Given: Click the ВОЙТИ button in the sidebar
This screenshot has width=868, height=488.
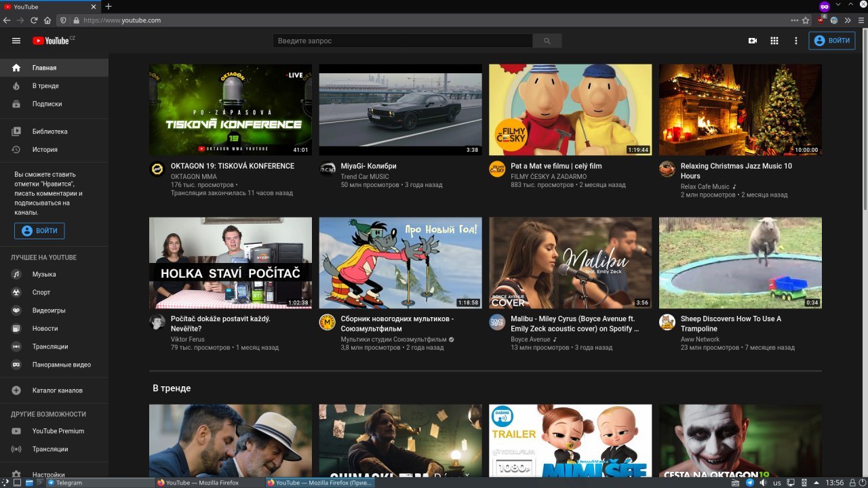Looking at the screenshot, I should (x=39, y=230).
